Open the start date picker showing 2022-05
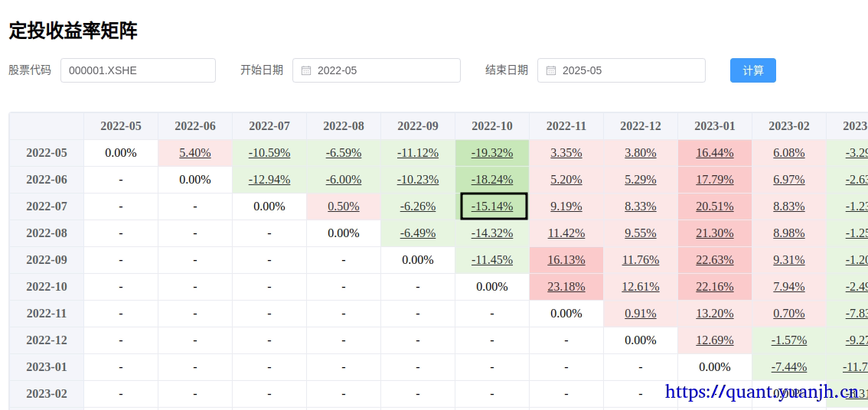Image resolution: width=868 pixels, height=410 pixels. (383, 70)
